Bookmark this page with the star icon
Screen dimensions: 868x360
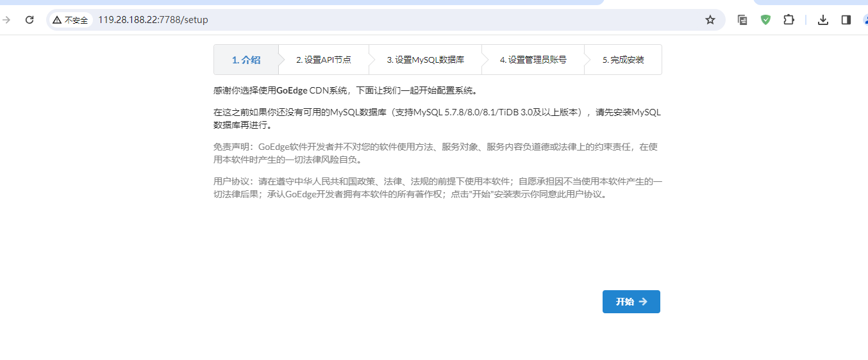tap(710, 20)
